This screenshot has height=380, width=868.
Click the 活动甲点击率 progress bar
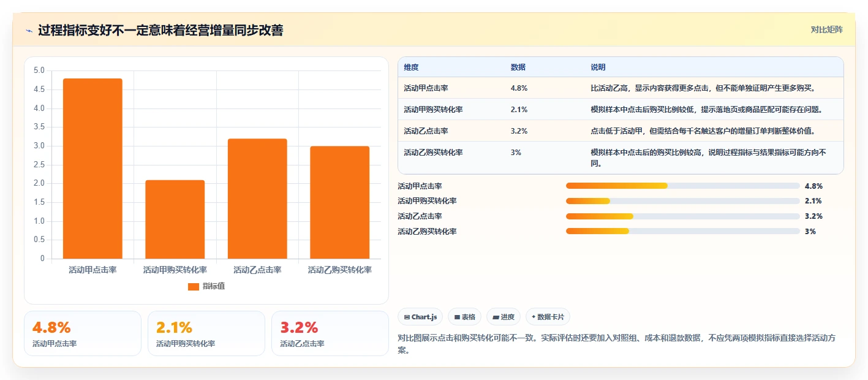(683, 186)
